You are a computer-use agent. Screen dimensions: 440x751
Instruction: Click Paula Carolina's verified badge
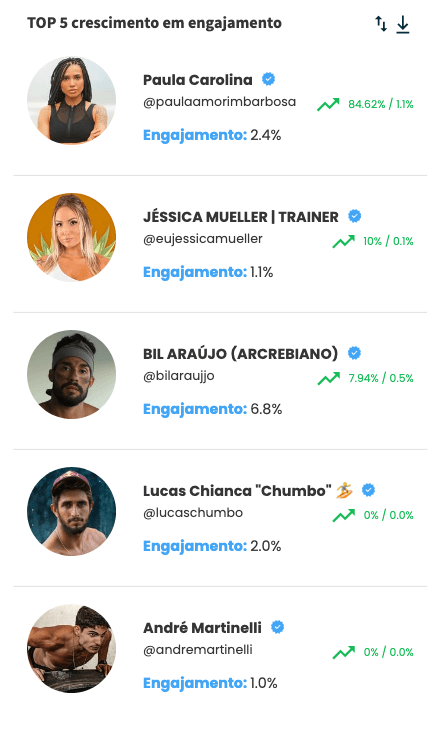269,79
